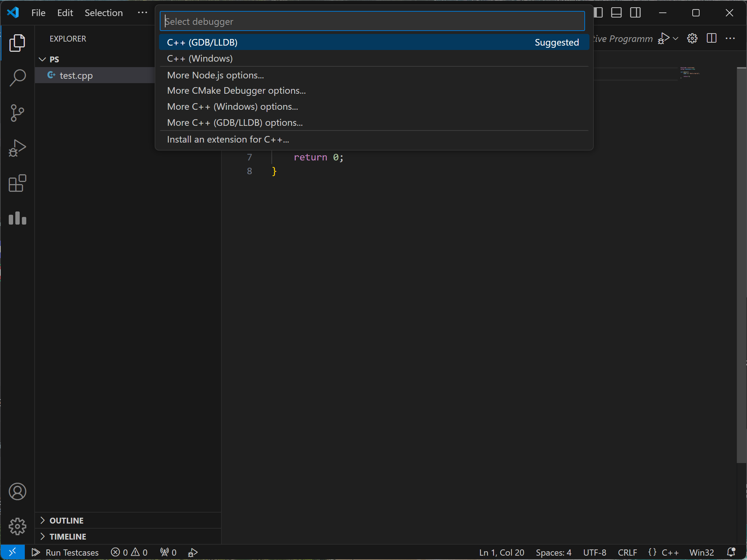Open the overflow menu ellipsis
This screenshot has width=747, height=560.
click(142, 13)
